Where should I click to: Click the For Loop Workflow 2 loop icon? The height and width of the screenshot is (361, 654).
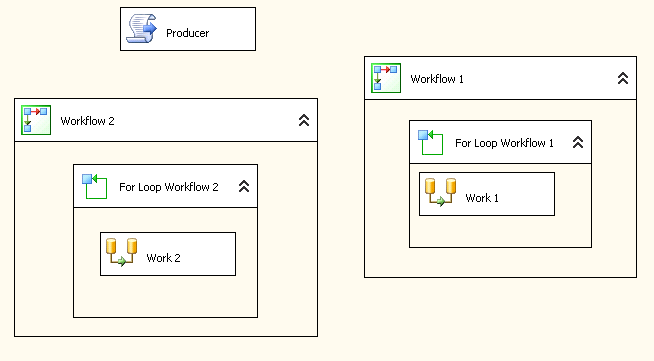point(94,186)
